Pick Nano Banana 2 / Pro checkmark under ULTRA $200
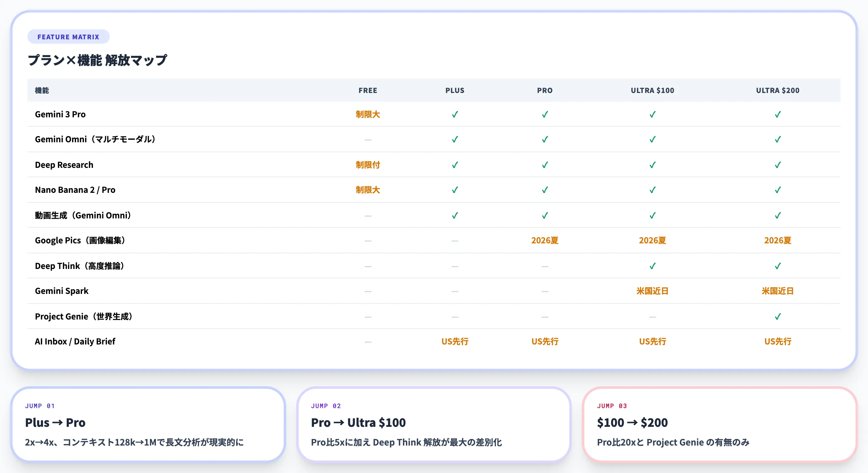The height and width of the screenshot is (473, 868). (778, 190)
